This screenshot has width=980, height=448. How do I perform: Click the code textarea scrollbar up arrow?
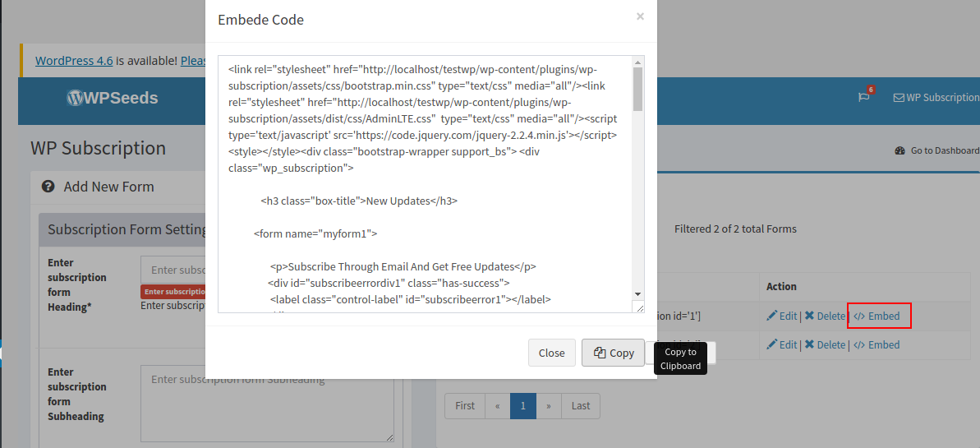tap(638, 62)
